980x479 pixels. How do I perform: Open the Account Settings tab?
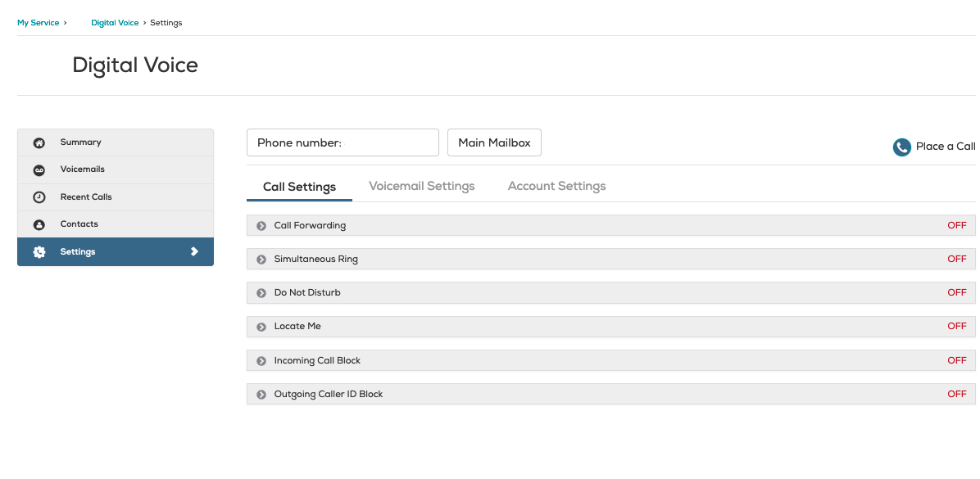(557, 186)
